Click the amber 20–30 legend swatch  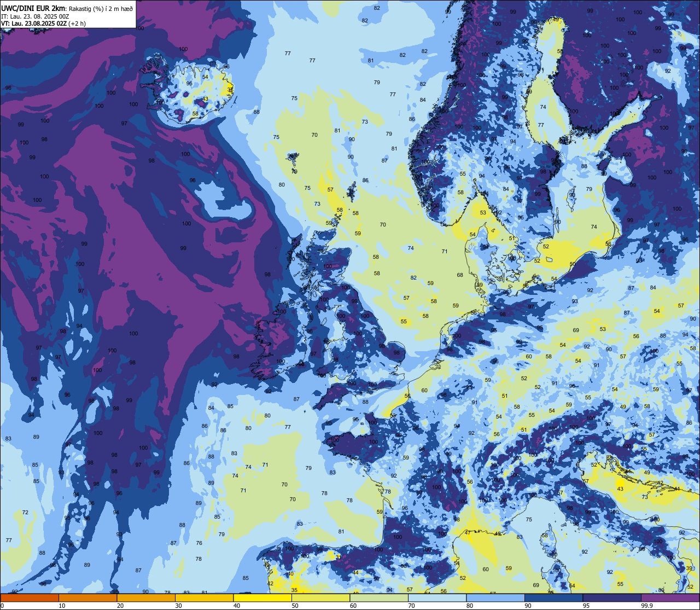click(x=146, y=597)
